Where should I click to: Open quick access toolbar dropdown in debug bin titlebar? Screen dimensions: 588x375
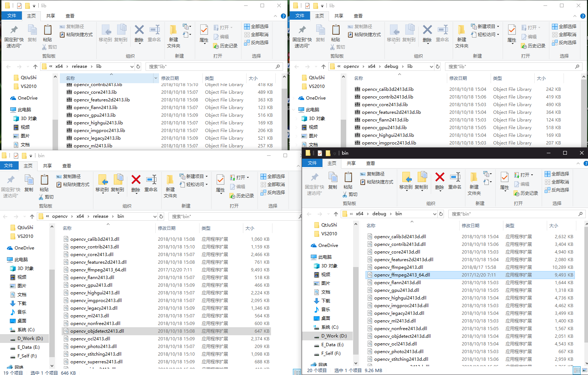coord(334,153)
